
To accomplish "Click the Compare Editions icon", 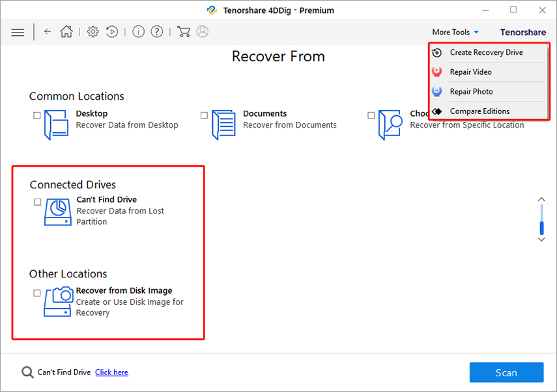I will pyautogui.click(x=437, y=111).
